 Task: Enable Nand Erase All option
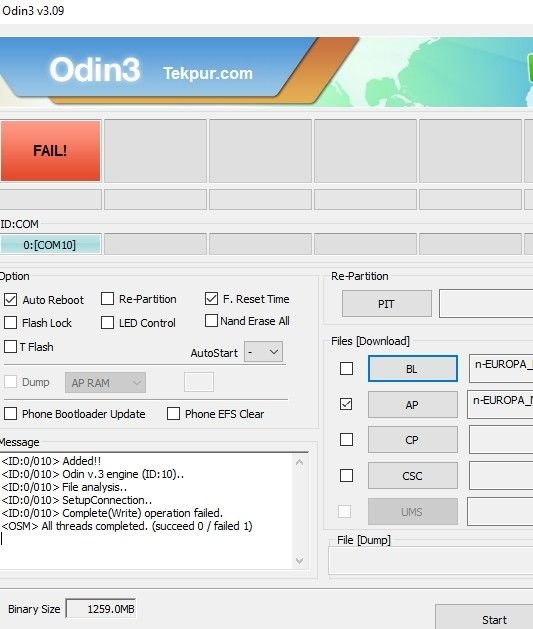(x=211, y=321)
